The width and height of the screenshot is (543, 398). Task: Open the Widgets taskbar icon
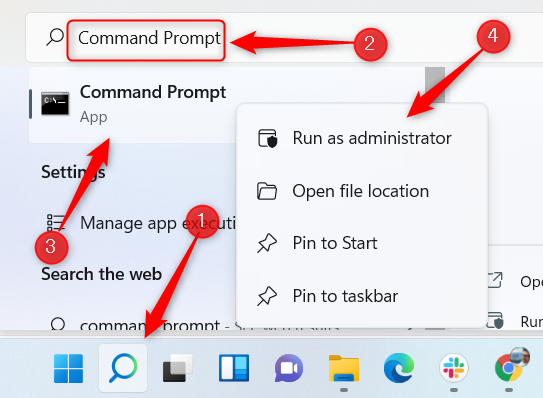pos(234,368)
